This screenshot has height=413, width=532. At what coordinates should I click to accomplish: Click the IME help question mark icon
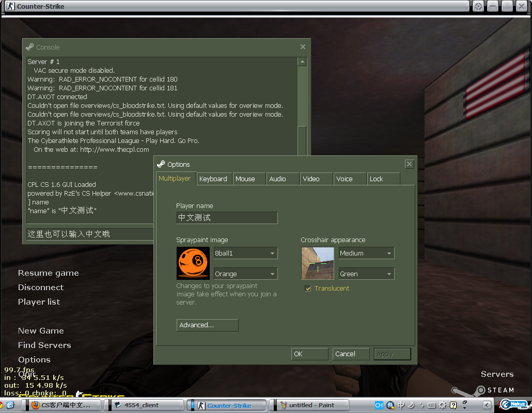453,405
